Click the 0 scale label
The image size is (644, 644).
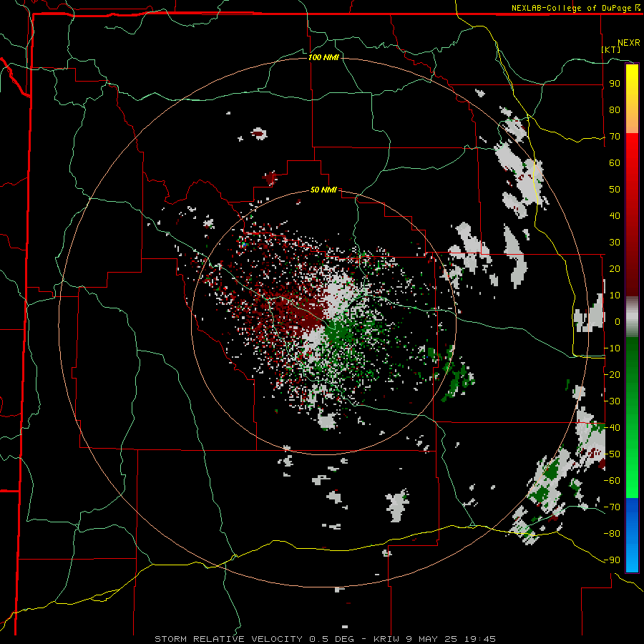(618, 321)
